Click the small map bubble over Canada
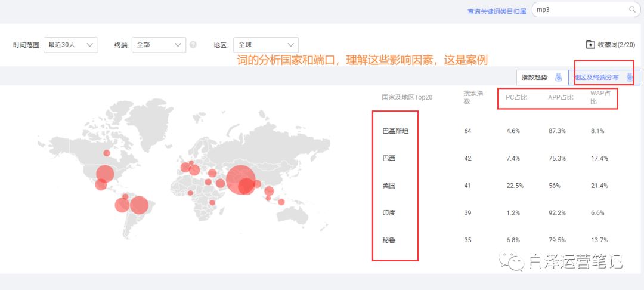The width and height of the screenshot is (644, 290). 106,153
